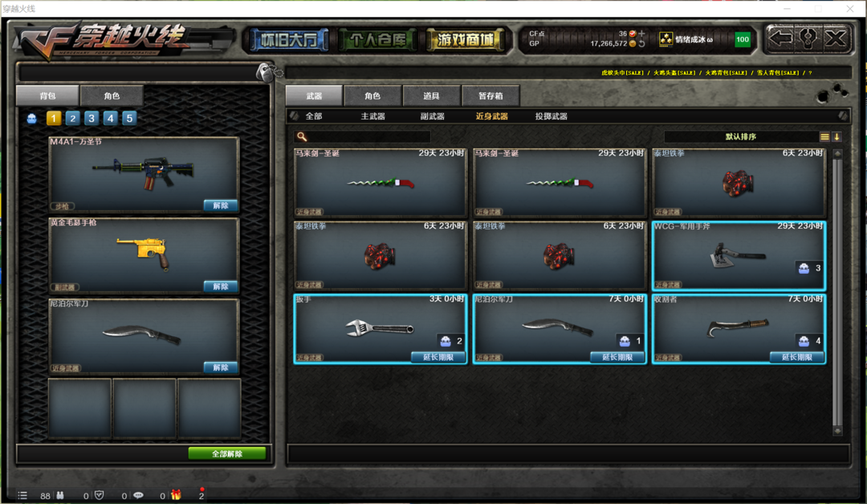Select the 主武器 filter
The height and width of the screenshot is (504, 867).
coord(372,116)
